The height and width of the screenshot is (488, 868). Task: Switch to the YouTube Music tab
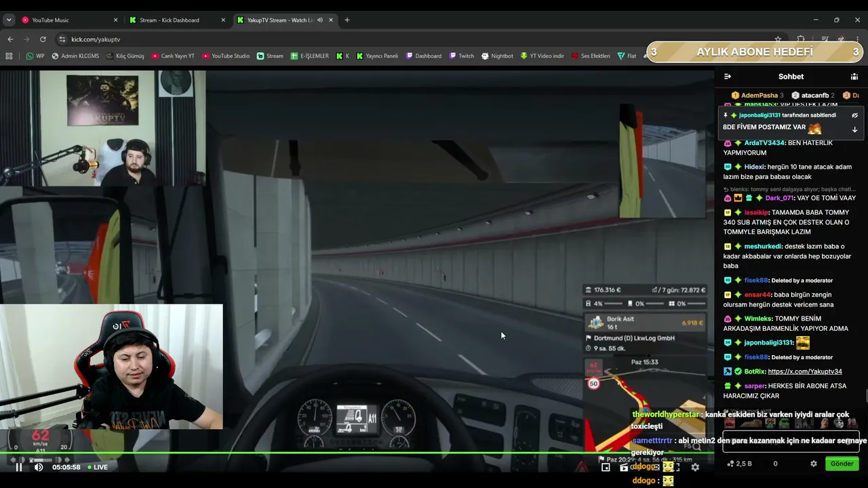point(68,20)
